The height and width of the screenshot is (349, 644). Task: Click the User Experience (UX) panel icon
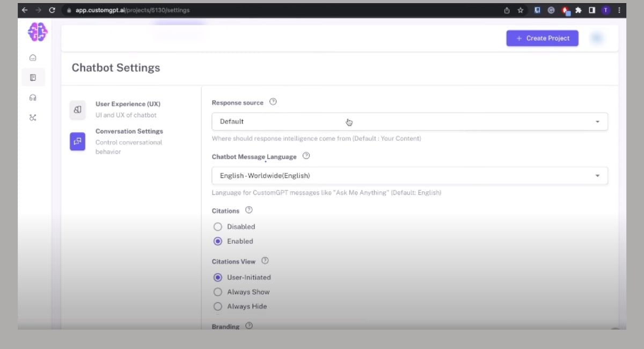click(77, 110)
